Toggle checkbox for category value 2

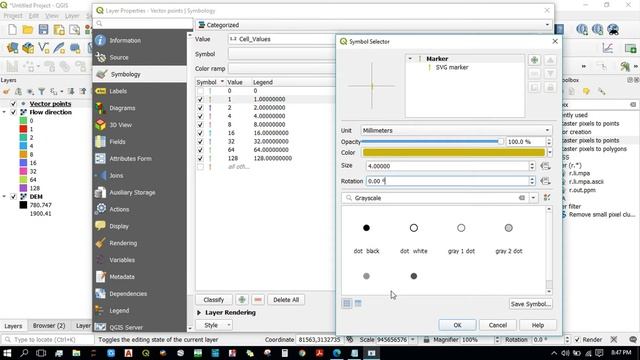200,108
